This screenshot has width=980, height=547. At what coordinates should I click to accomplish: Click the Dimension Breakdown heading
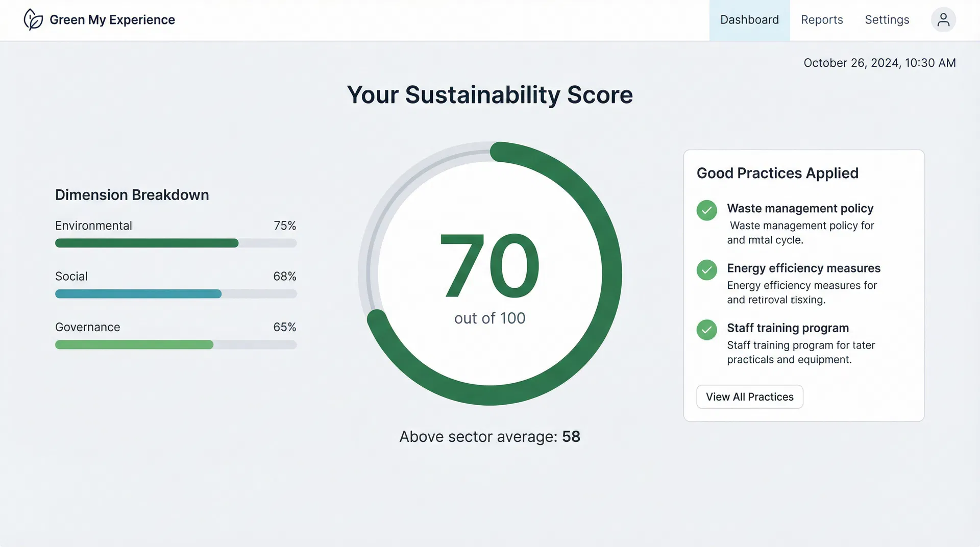[132, 195]
